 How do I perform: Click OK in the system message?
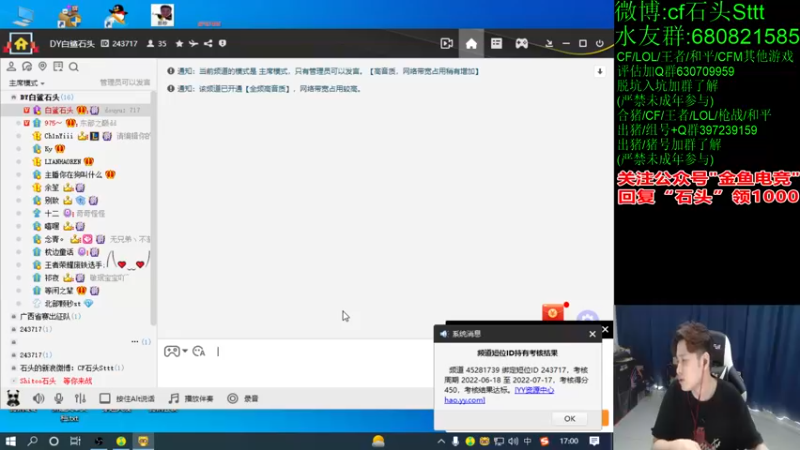(x=569, y=418)
